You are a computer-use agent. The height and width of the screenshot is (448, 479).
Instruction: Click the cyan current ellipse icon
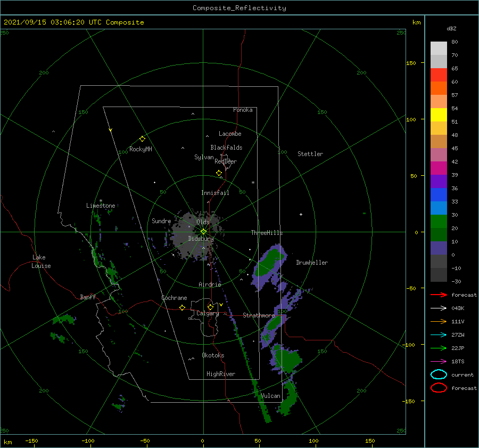(439, 374)
